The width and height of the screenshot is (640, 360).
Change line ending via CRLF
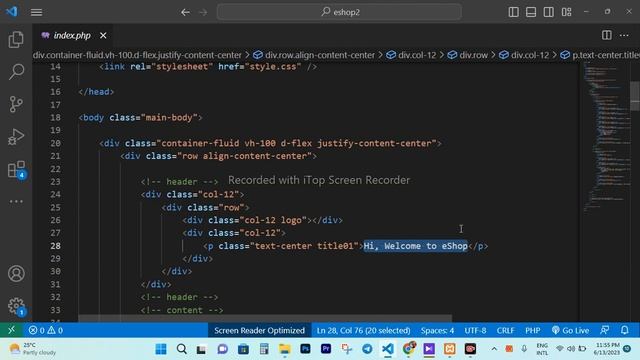505,330
